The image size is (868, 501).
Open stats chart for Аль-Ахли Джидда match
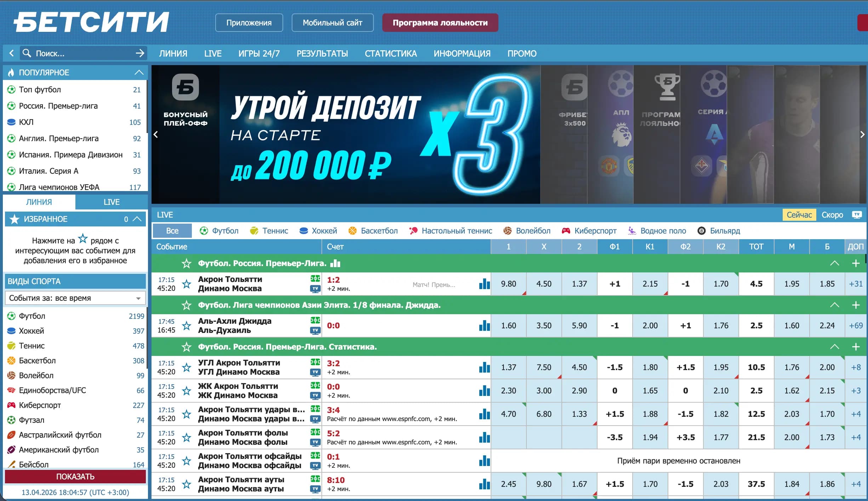pyautogui.click(x=484, y=326)
